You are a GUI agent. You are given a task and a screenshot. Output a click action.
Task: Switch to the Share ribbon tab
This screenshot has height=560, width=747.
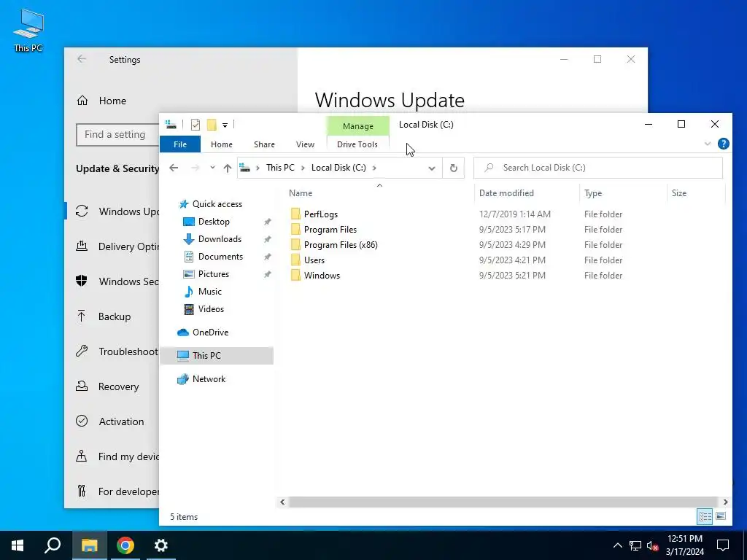(x=264, y=144)
